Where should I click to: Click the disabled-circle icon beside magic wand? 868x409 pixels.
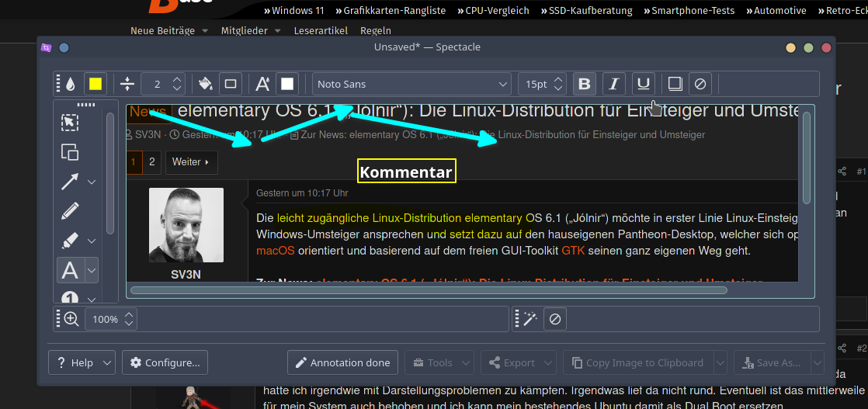tap(555, 319)
